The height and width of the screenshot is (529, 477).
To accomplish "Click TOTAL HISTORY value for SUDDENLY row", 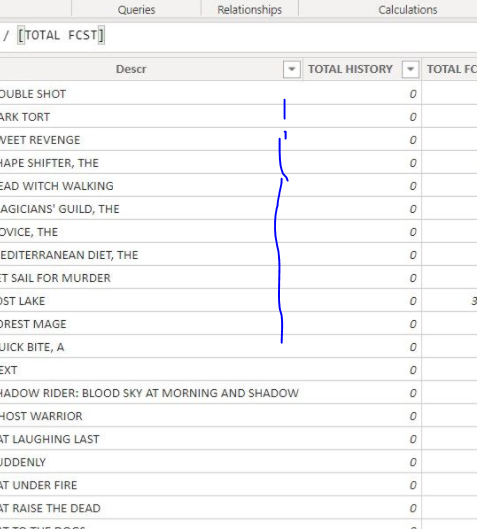I will pyautogui.click(x=362, y=462).
